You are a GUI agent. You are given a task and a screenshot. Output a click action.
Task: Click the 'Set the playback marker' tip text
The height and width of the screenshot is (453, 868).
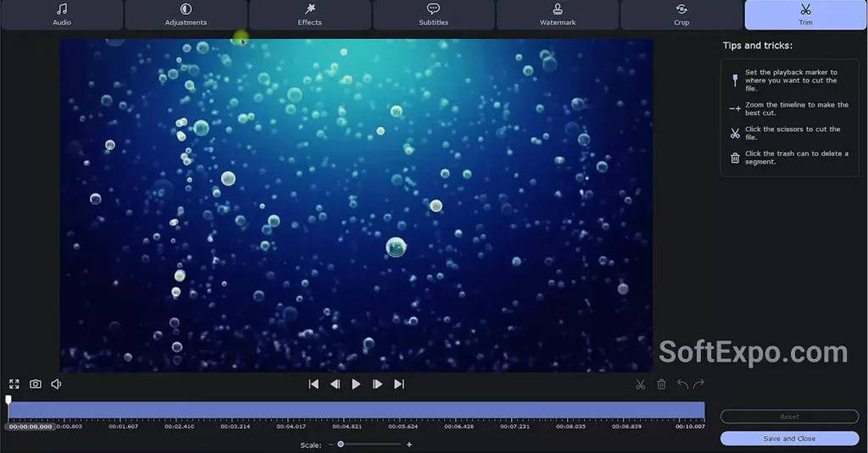(x=791, y=80)
